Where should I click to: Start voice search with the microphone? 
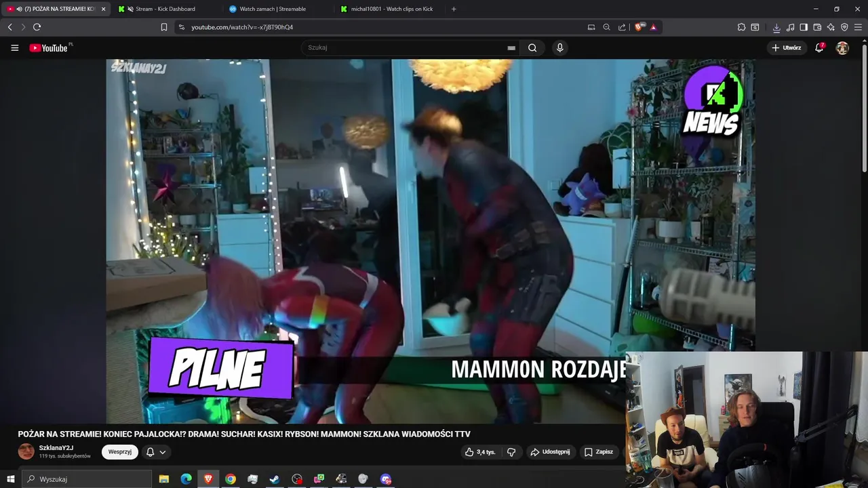tap(559, 48)
